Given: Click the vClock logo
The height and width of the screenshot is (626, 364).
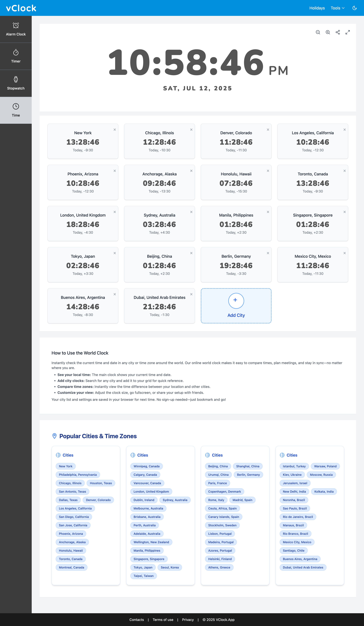Looking at the screenshot, I should tap(21, 8).
